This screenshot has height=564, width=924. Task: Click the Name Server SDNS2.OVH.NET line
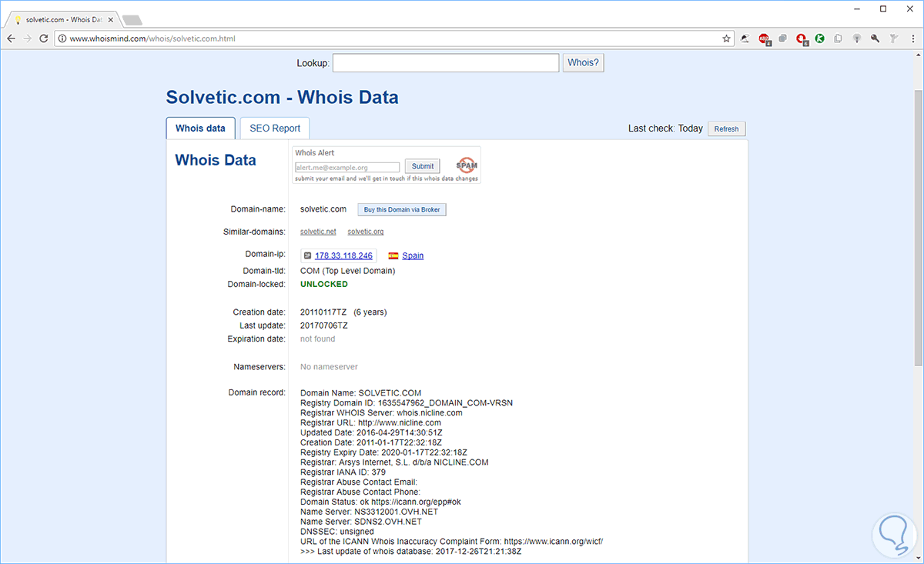[363, 522]
